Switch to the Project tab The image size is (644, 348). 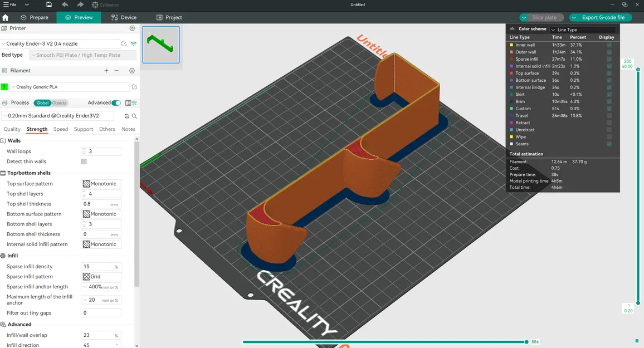[x=169, y=17]
